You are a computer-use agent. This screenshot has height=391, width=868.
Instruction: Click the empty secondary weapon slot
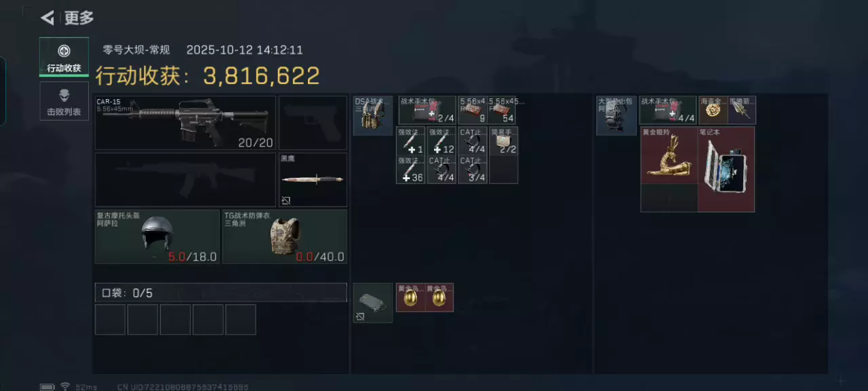point(185,180)
